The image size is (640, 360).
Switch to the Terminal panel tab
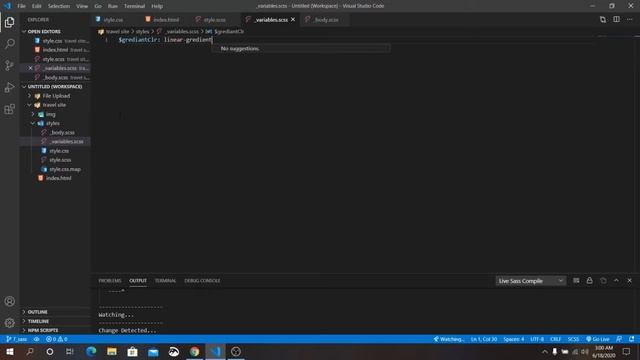[165, 281]
